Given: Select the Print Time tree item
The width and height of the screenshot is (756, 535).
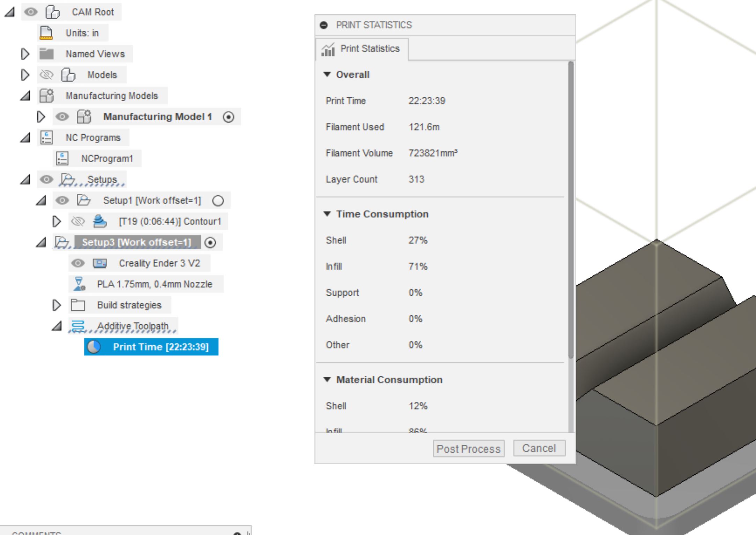Looking at the screenshot, I should click(x=151, y=347).
